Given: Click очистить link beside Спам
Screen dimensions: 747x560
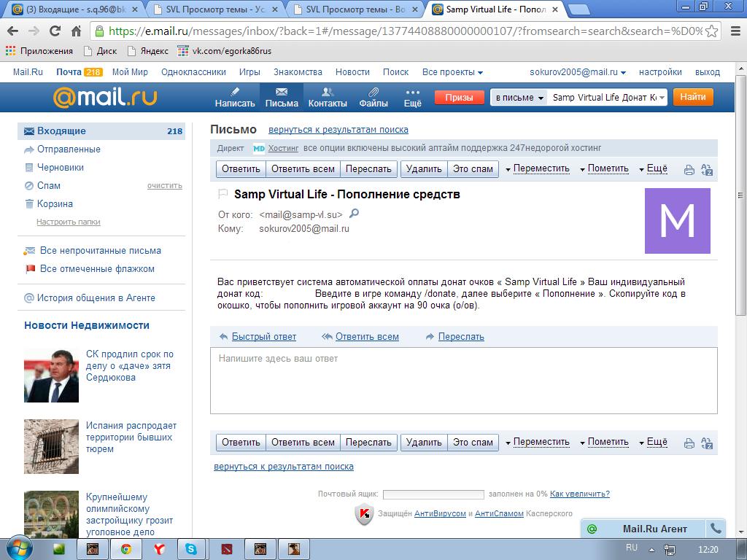Looking at the screenshot, I should 165,186.
